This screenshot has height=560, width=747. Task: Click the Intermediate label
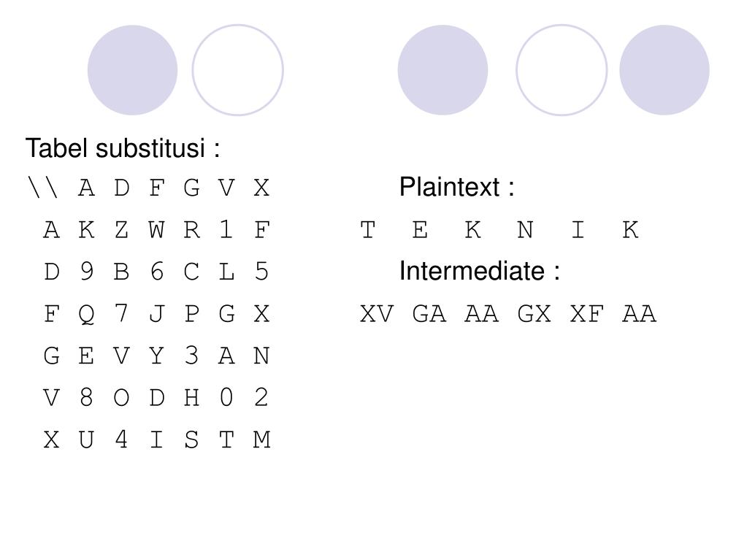tap(479, 271)
